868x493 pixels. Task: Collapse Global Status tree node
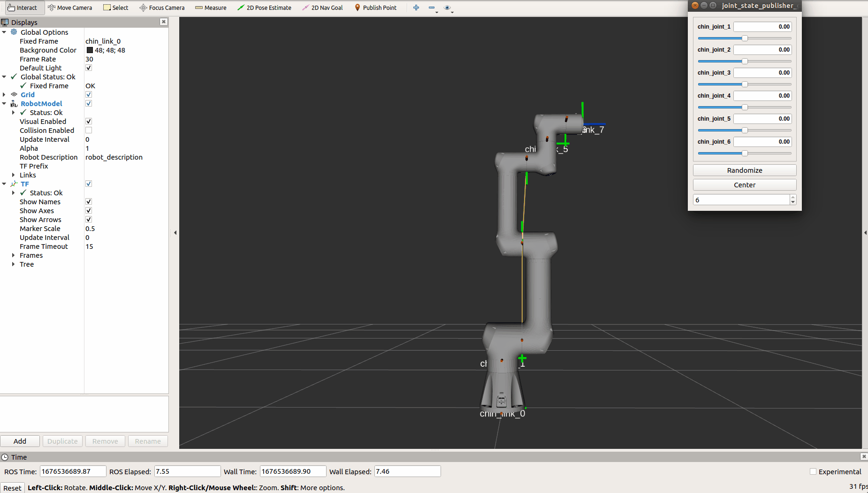pyautogui.click(x=4, y=77)
